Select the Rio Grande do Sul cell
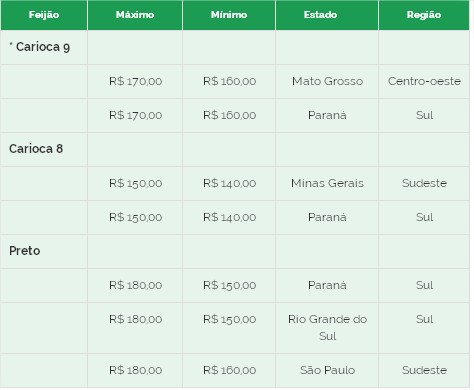The height and width of the screenshot is (390, 474). pos(327,328)
